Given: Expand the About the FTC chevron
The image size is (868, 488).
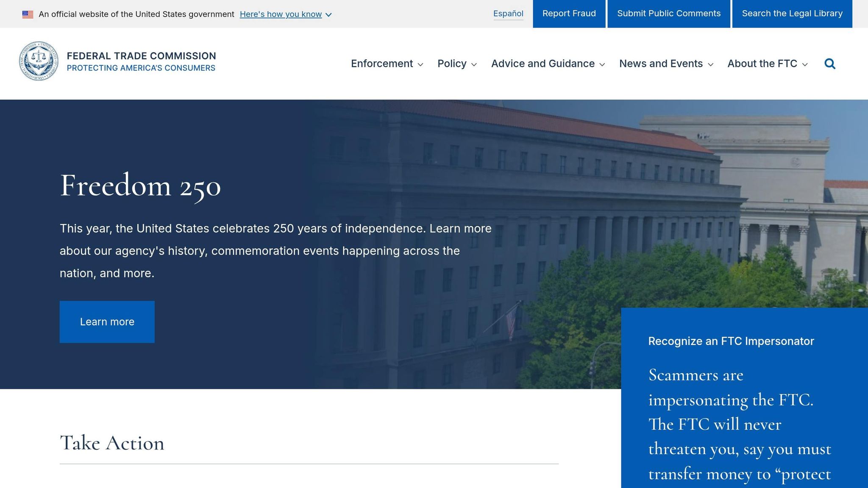Looking at the screenshot, I should [805, 64].
